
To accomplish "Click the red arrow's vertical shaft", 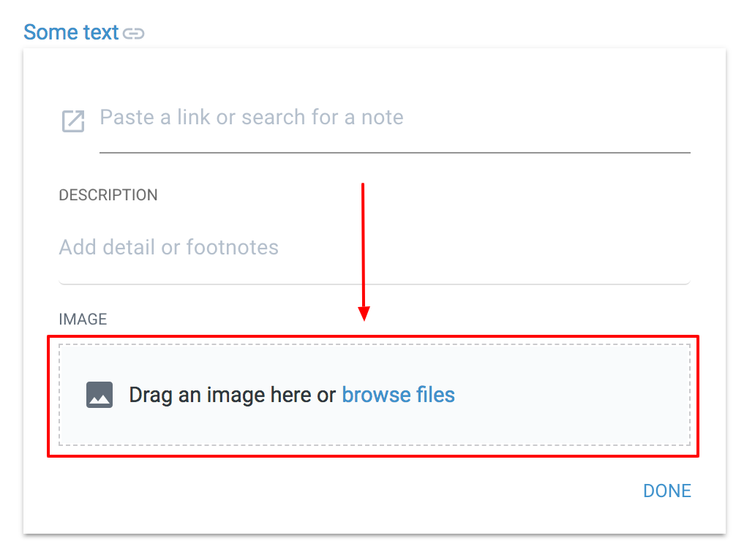I will pyautogui.click(x=363, y=241).
